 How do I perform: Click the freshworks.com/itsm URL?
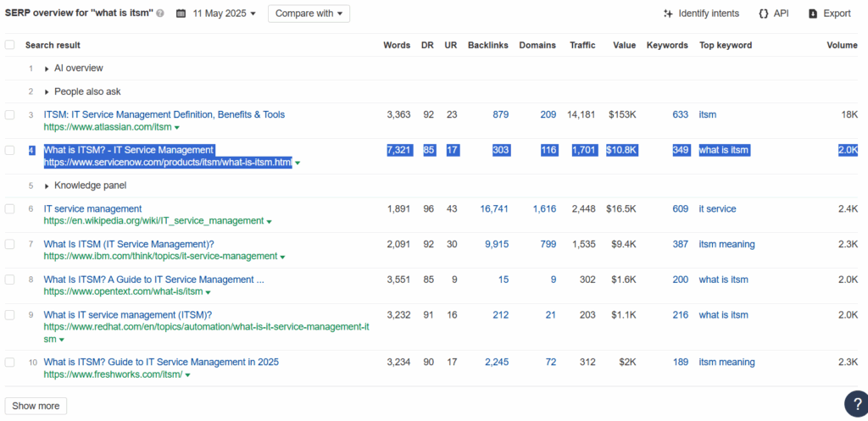(x=113, y=374)
